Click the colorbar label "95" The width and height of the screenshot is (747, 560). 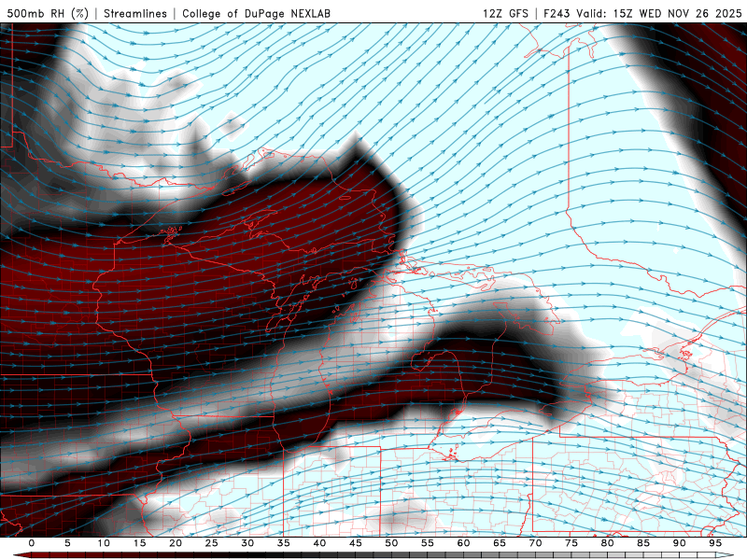coord(715,543)
